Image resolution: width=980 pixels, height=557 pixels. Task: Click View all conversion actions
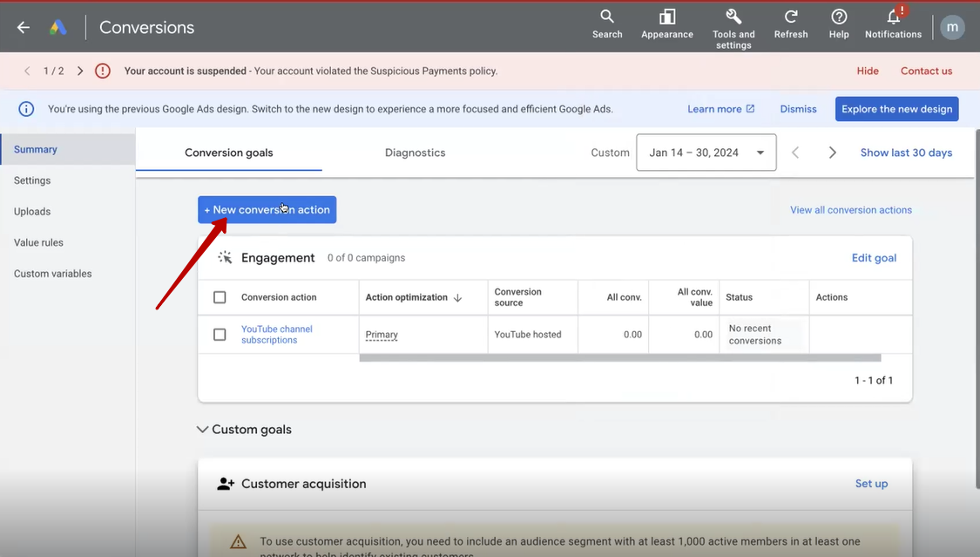click(x=850, y=210)
